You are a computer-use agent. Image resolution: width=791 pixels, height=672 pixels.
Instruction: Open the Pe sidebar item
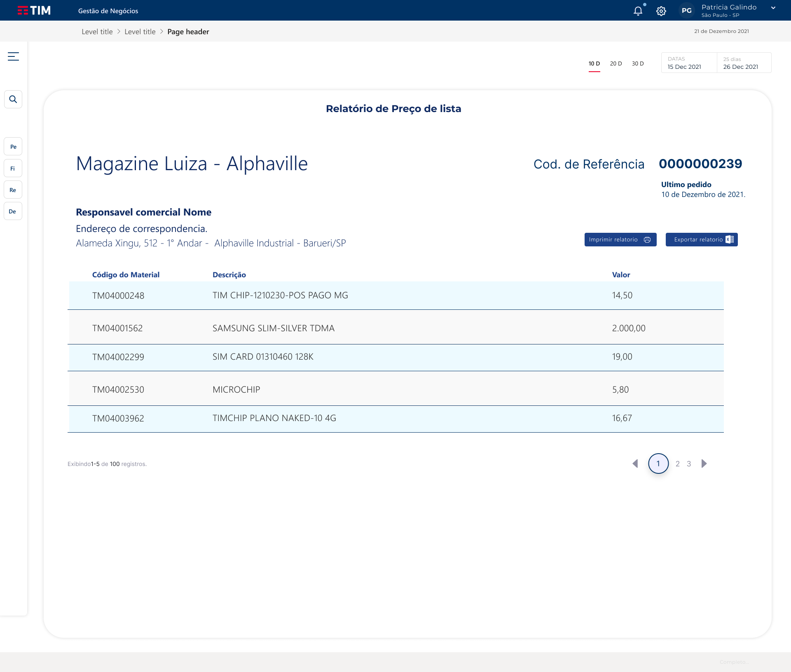[x=13, y=147]
